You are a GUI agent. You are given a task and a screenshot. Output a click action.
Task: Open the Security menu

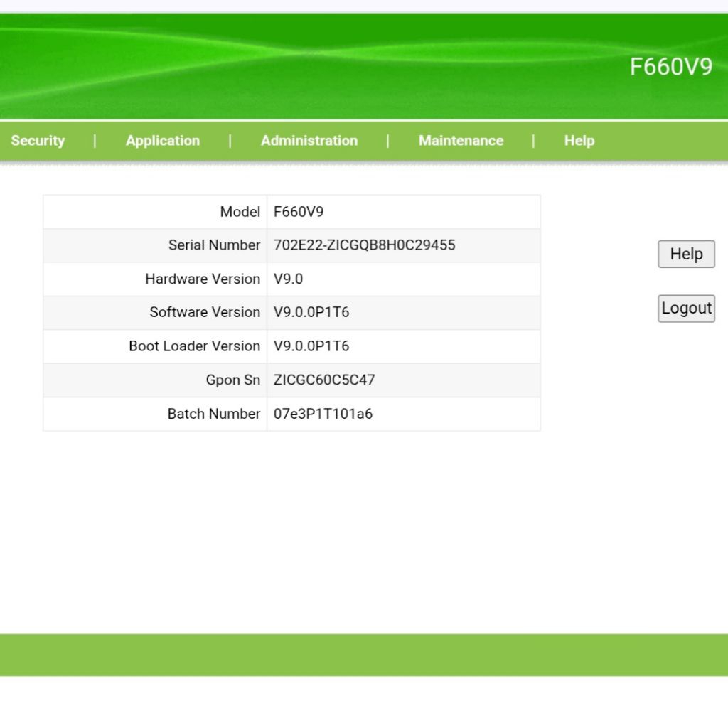(x=38, y=141)
